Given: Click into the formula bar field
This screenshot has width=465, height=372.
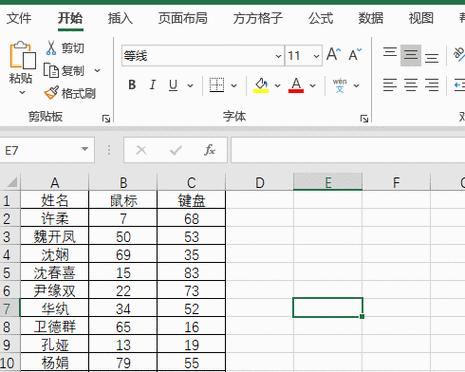Looking at the screenshot, I should pyautogui.click(x=348, y=150).
